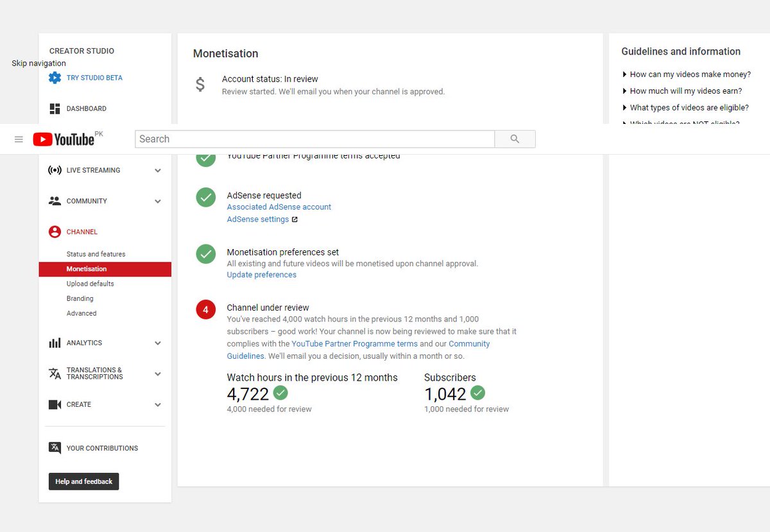Click the Community people icon

click(55, 201)
